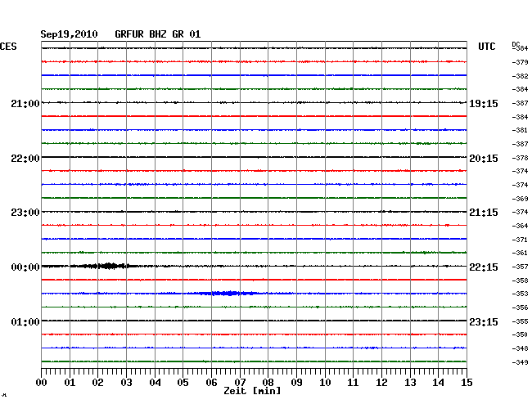532x404 pixels.
Task: Click the blue seismic burst near minute 06-07
Action: click(x=228, y=293)
